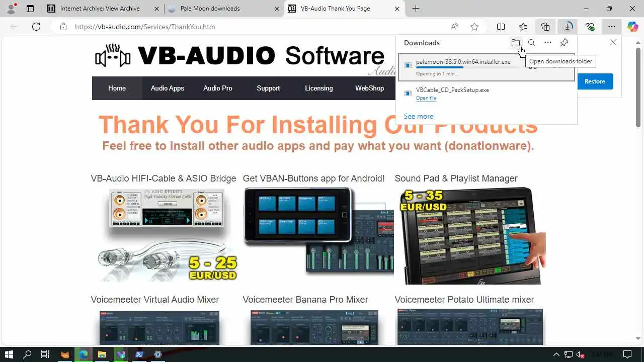Reload the VB-Audio page
644x362 pixels.
pos(36,27)
